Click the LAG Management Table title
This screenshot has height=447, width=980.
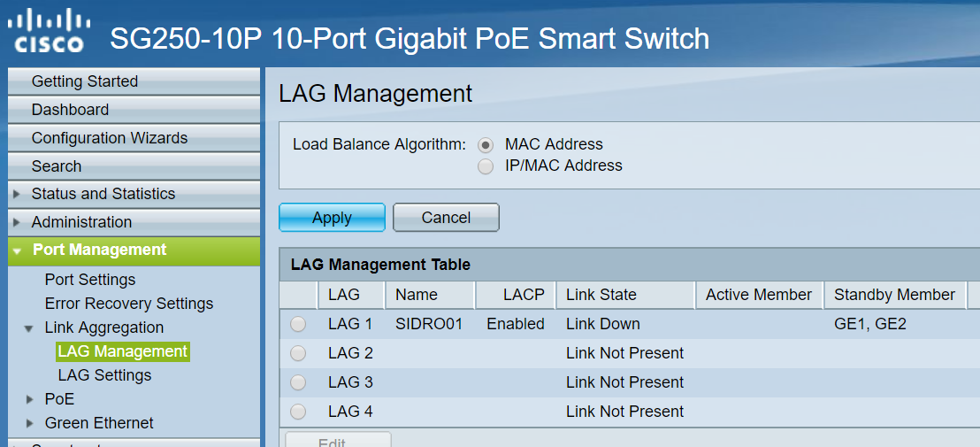tap(380, 265)
